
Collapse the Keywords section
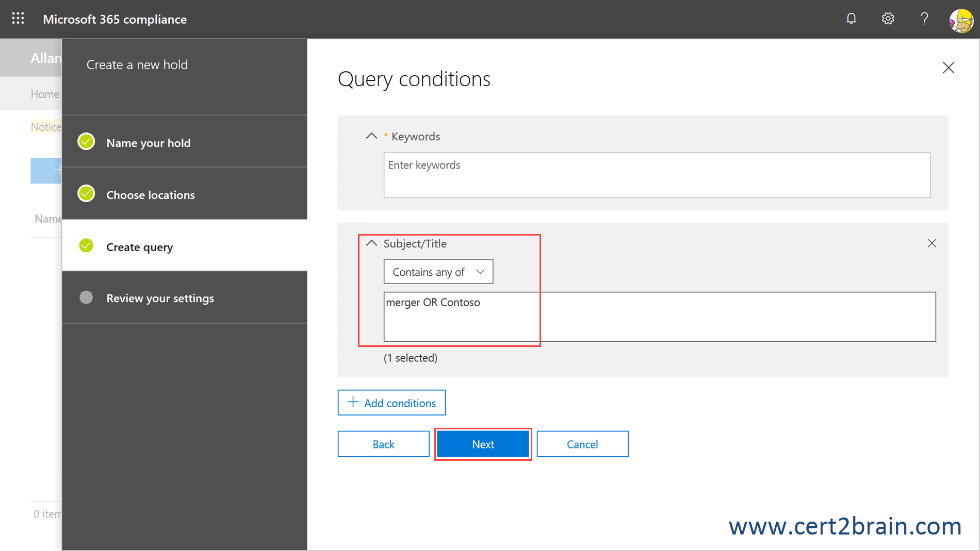tap(371, 136)
